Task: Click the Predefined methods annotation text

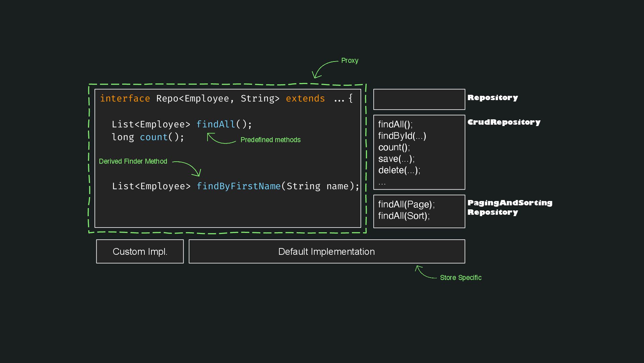Action: [x=270, y=140]
